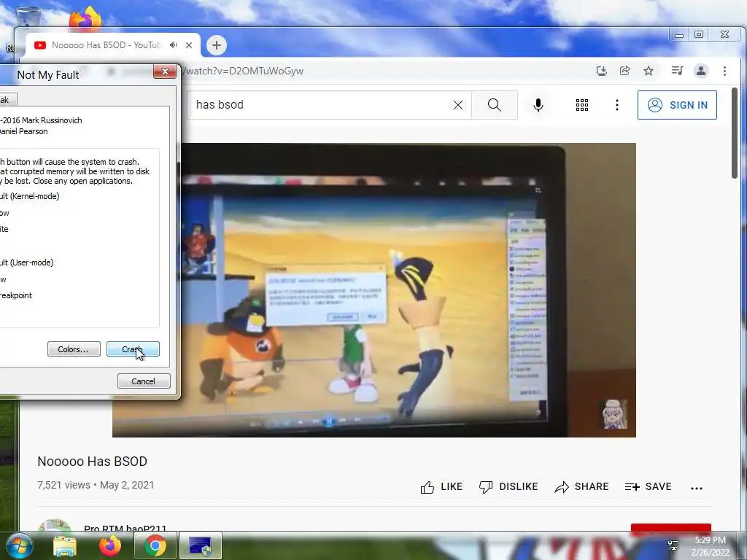Viewport: 747px width, 560px height.
Task: Start voice search with the microphone
Action: (x=538, y=105)
